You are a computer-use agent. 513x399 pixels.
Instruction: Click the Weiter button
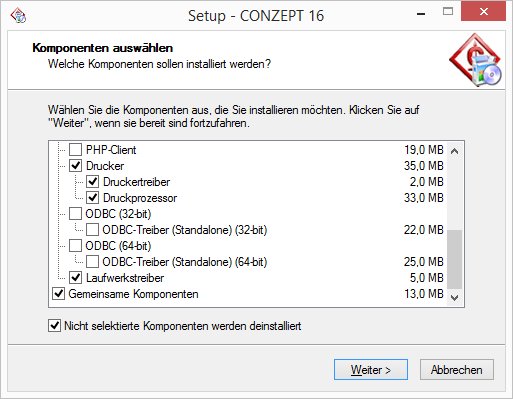coord(371,370)
